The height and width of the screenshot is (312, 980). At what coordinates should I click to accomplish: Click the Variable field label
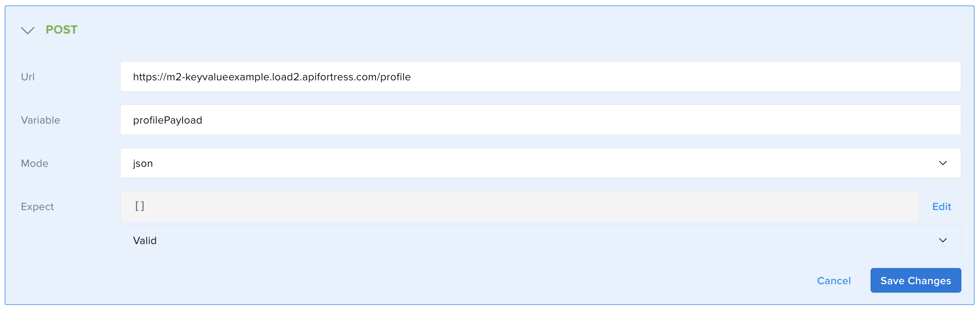pos(41,120)
